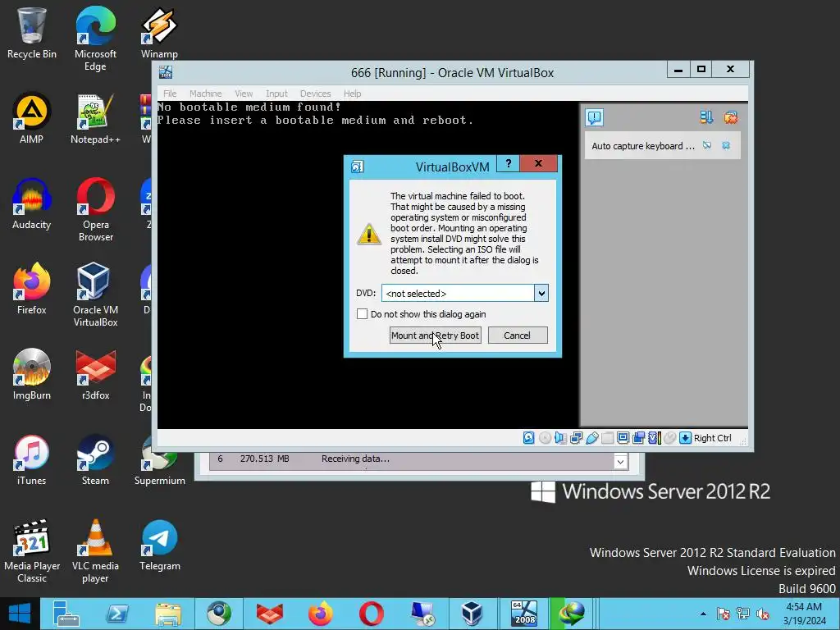Dismiss the Auto capture keyboard notification
Viewport: 840px width, 630px height.
pos(726,145)
